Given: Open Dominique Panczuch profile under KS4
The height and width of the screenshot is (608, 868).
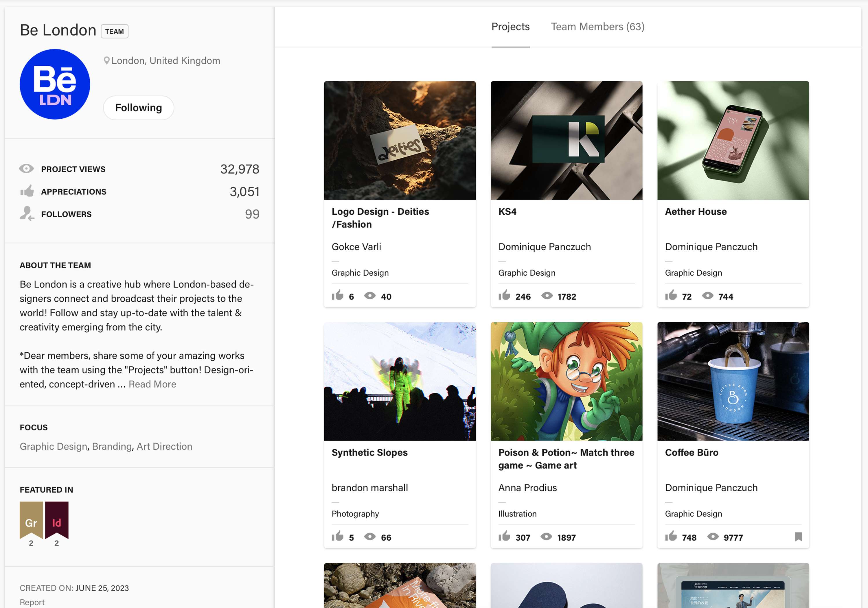Looking at the screenshot, I should (545, 247).
